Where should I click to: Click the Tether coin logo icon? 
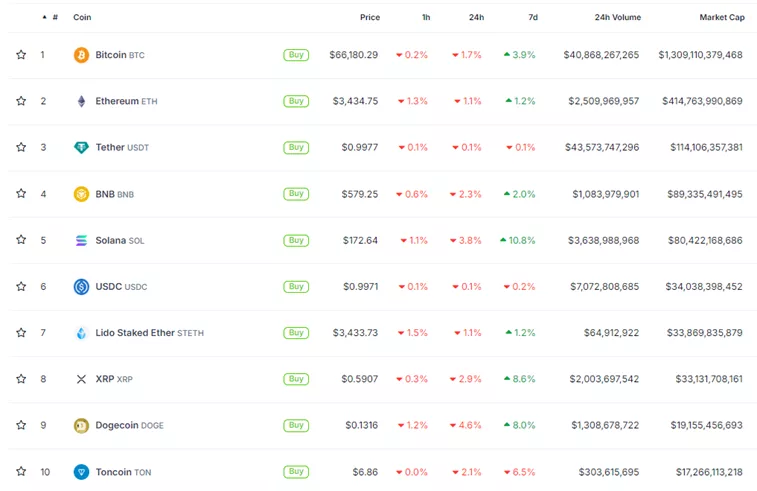(81, 147)
